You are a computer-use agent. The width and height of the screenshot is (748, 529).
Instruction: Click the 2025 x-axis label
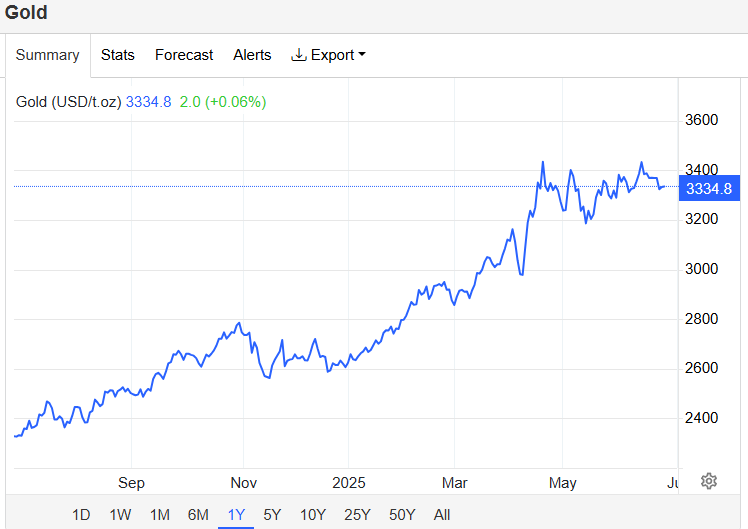tap(349, 483)
